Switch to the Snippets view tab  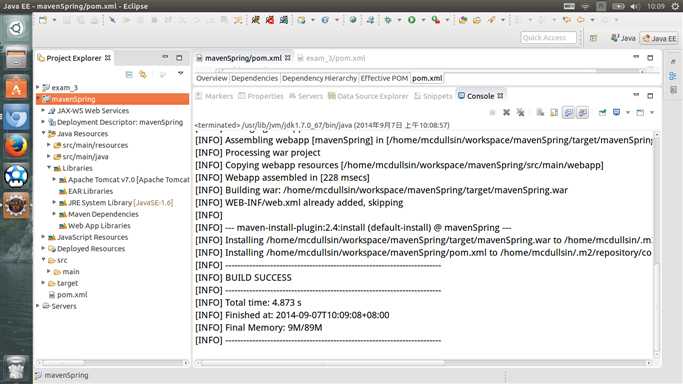433,96
